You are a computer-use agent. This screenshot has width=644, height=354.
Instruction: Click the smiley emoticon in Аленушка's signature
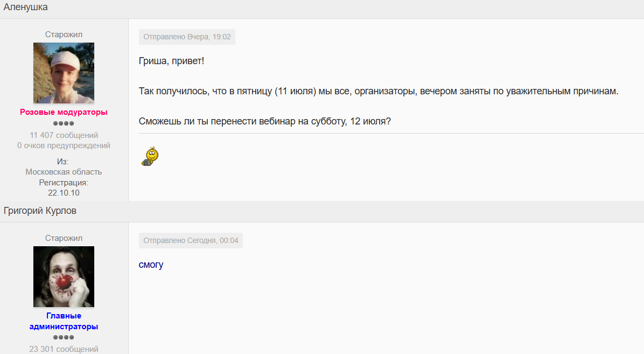click(150, 156)
